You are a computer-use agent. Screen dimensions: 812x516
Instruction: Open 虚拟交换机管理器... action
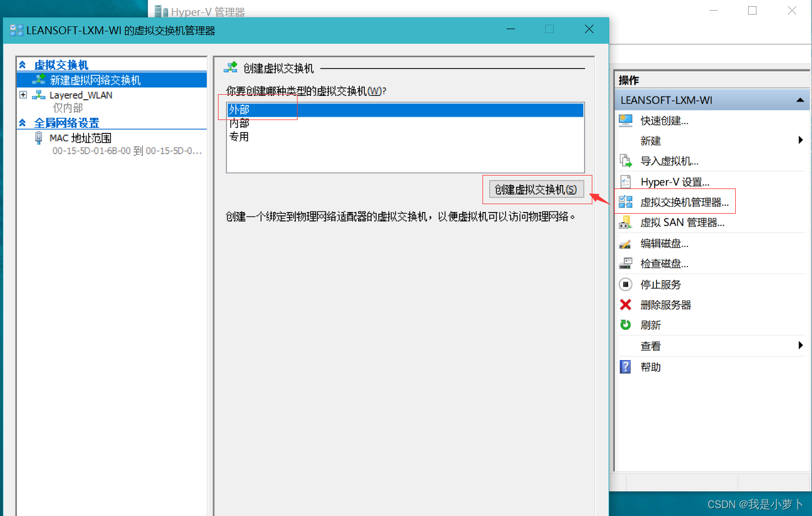point(684,202)
